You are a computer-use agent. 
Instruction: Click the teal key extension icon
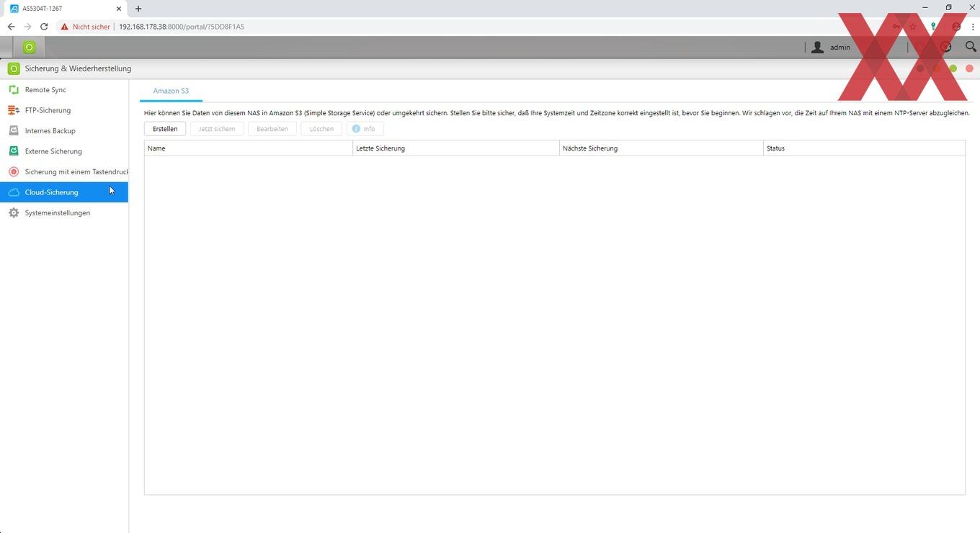(x=933, y=27)
